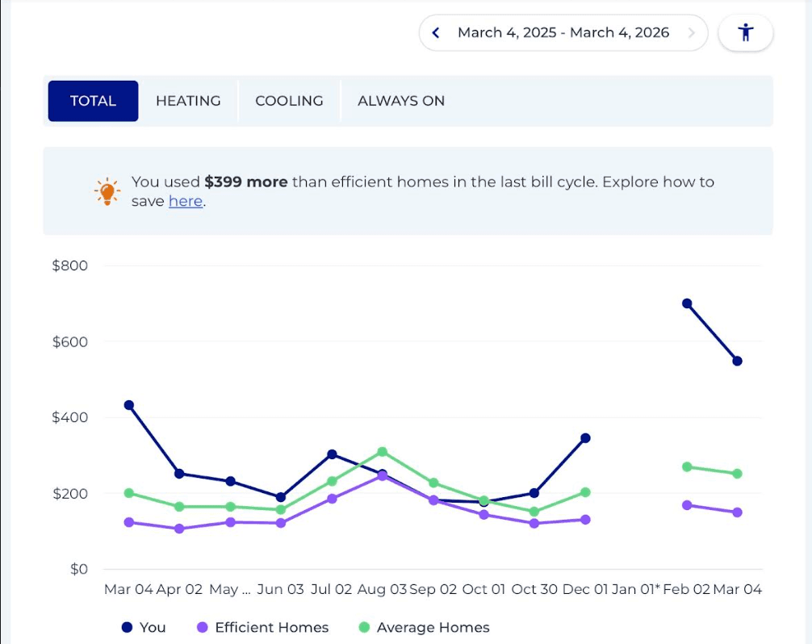Click the You data point at Jul 02

(x=331, y=454)
